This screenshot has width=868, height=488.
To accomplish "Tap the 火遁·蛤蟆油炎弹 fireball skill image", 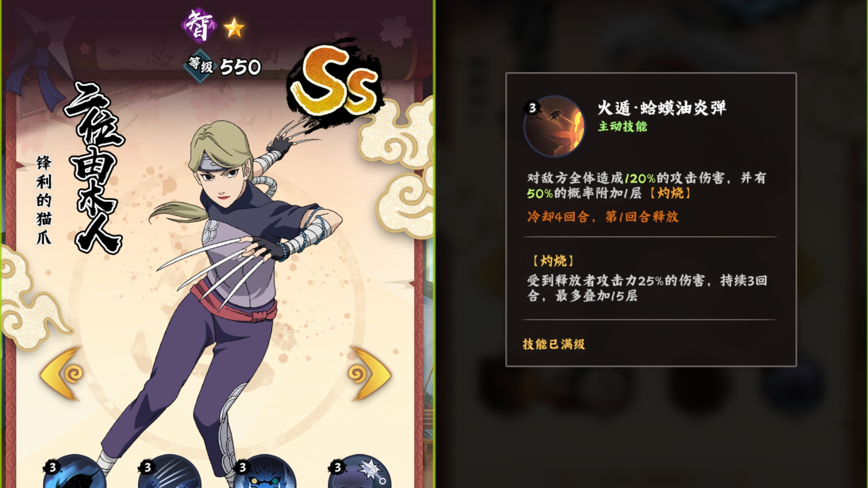I will pos(554,126).
